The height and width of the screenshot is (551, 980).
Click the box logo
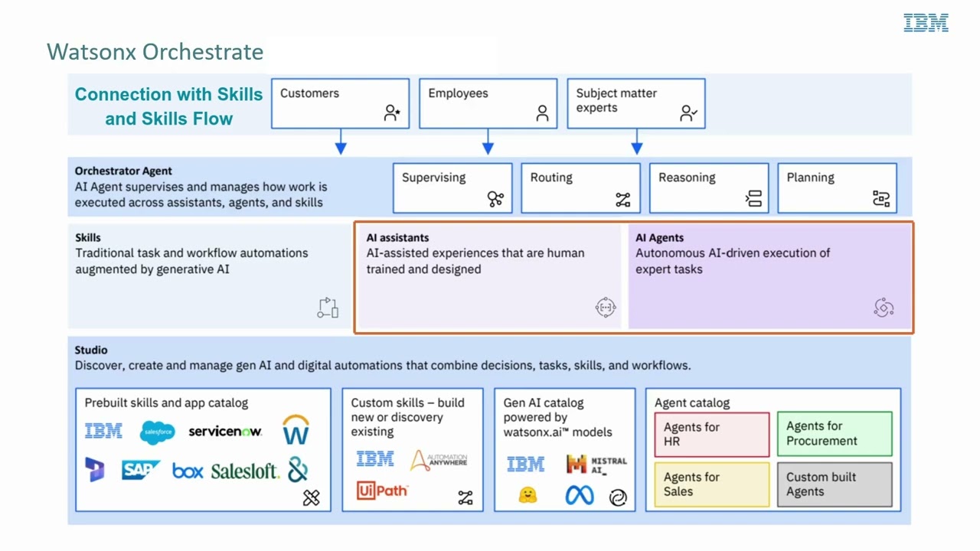click(x=188, y=471)
